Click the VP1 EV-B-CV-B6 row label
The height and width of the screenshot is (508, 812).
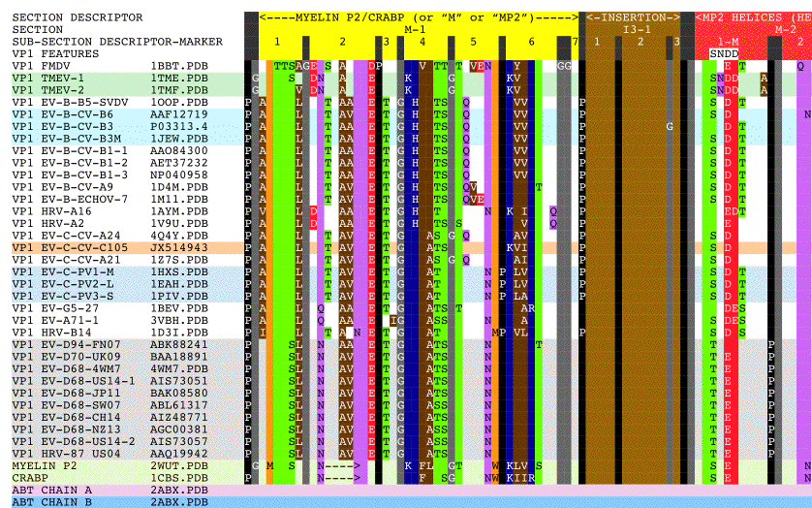point(63,114)
